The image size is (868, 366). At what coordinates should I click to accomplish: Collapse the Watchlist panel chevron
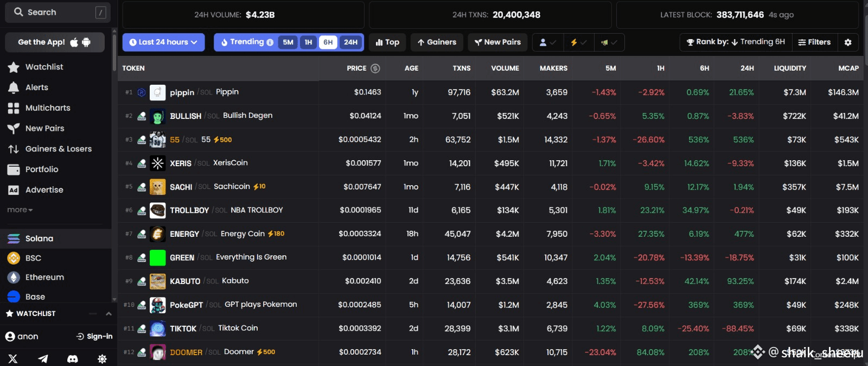click(108, 314)
